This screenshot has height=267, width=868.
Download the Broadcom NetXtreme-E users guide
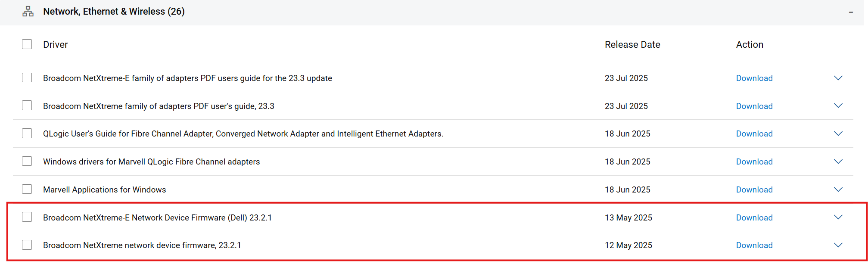click(x=754, y=78)
